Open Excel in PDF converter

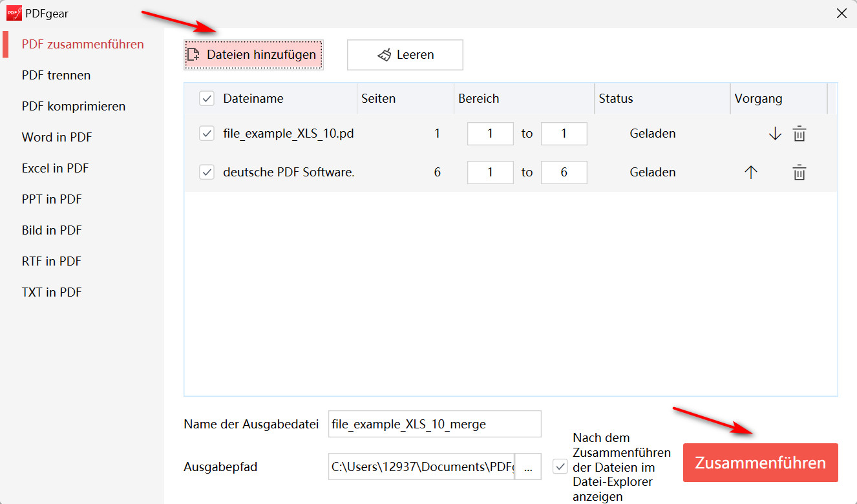coord(55,169)
